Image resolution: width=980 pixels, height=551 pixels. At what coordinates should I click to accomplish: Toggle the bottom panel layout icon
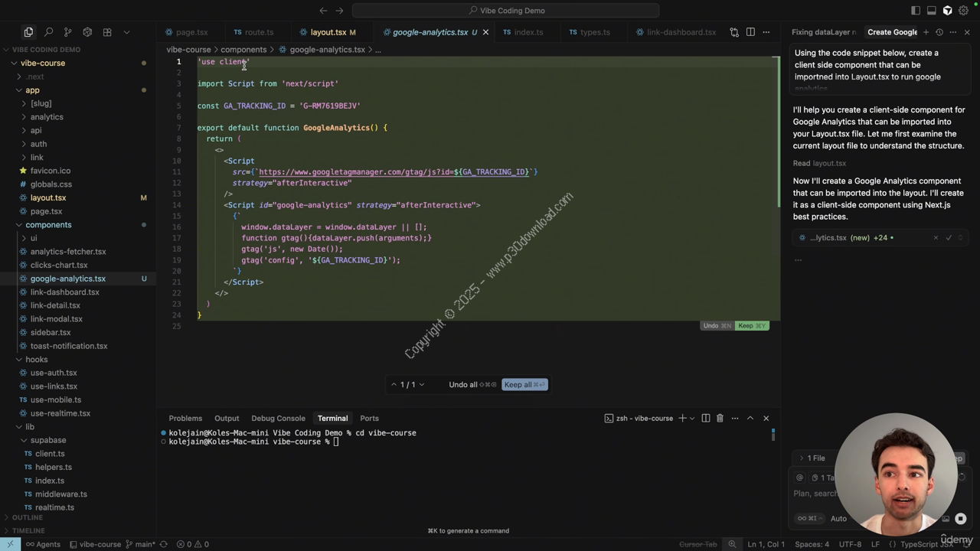tap(932, 11)
